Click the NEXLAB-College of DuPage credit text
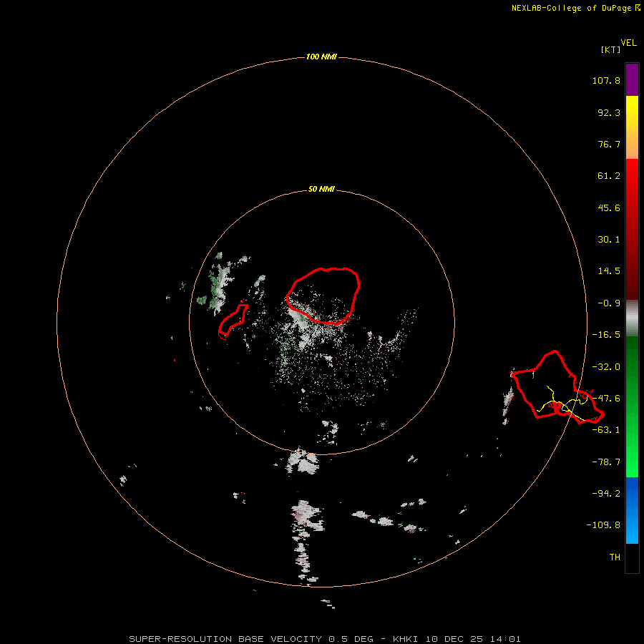The height and width of the screenshot is (644, 644). click(x=575, y=8)
